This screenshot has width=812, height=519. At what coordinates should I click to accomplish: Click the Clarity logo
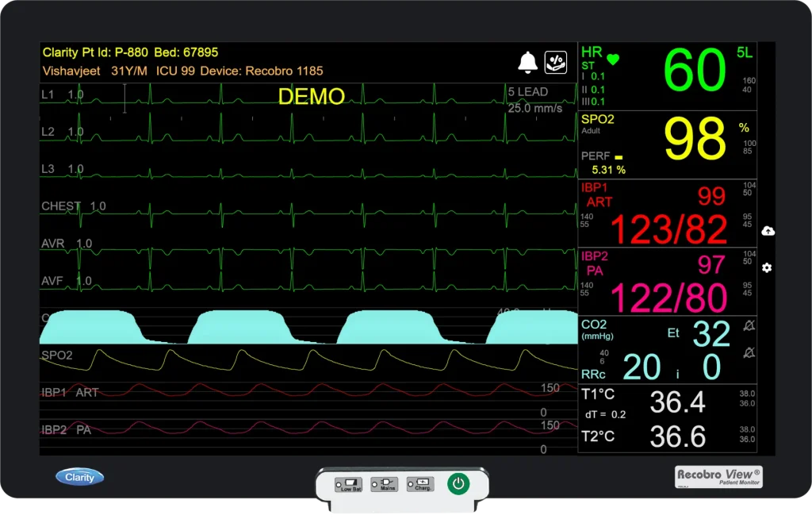pyautogui.click(x=79, y=476)
